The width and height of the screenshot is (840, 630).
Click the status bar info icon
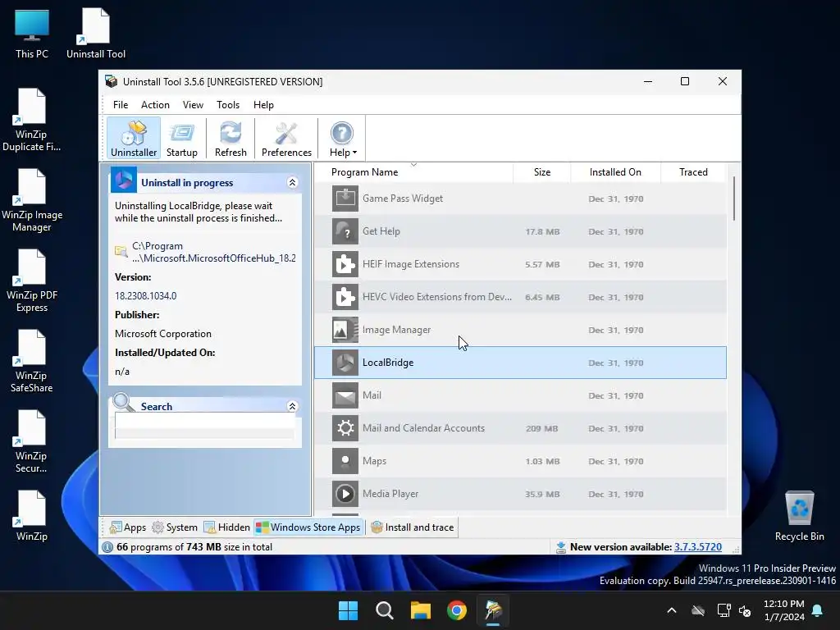[107, 547]
